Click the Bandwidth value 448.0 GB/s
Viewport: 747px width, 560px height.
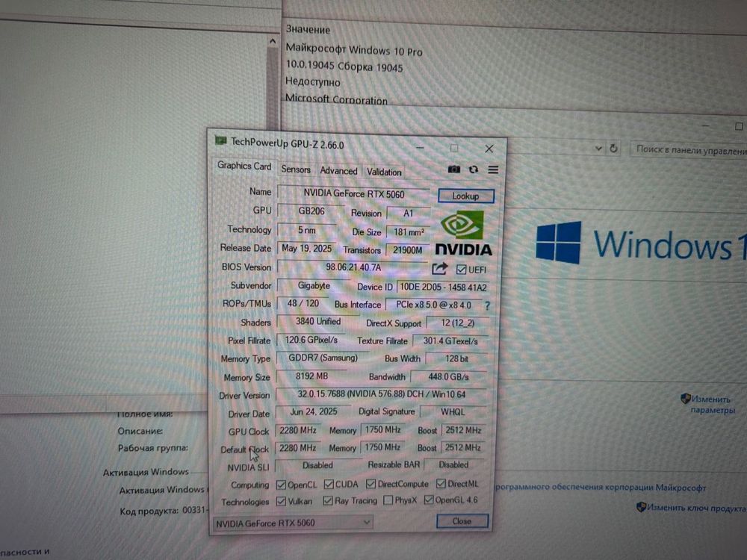447,376
